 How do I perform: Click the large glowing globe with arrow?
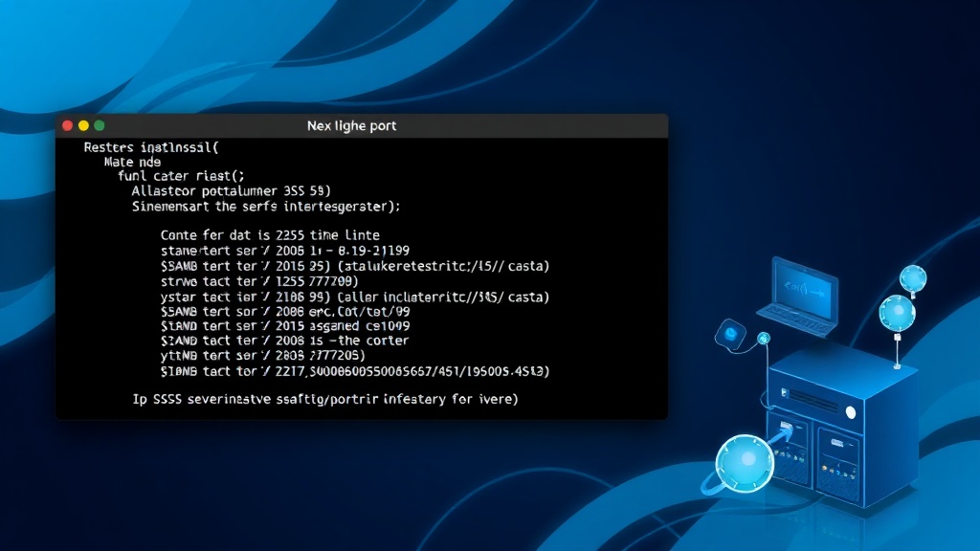click(x=745, y=463)
